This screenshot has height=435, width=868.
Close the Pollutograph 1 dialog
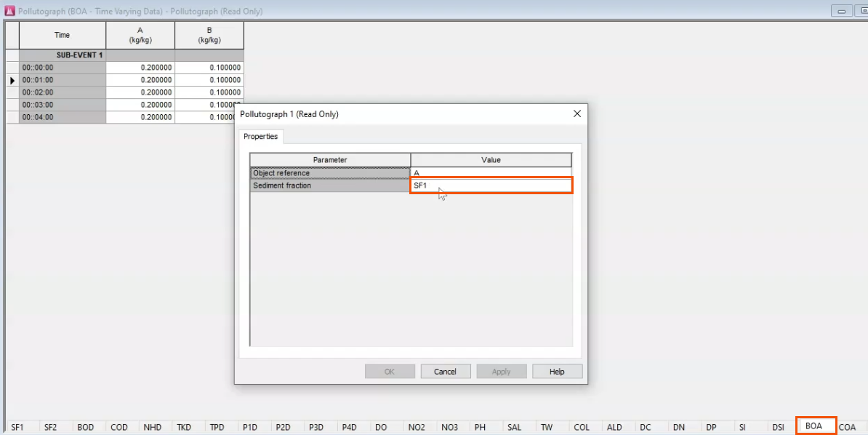point(577,114)
